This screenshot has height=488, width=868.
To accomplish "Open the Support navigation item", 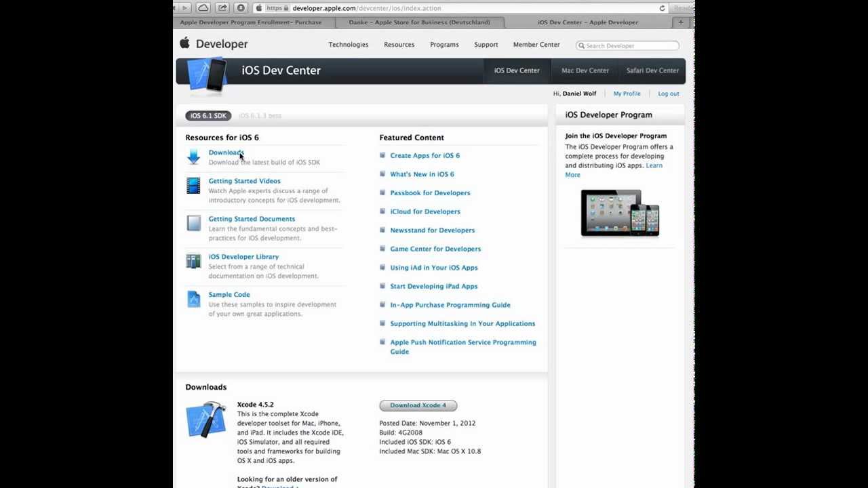I will click(486, 45).
